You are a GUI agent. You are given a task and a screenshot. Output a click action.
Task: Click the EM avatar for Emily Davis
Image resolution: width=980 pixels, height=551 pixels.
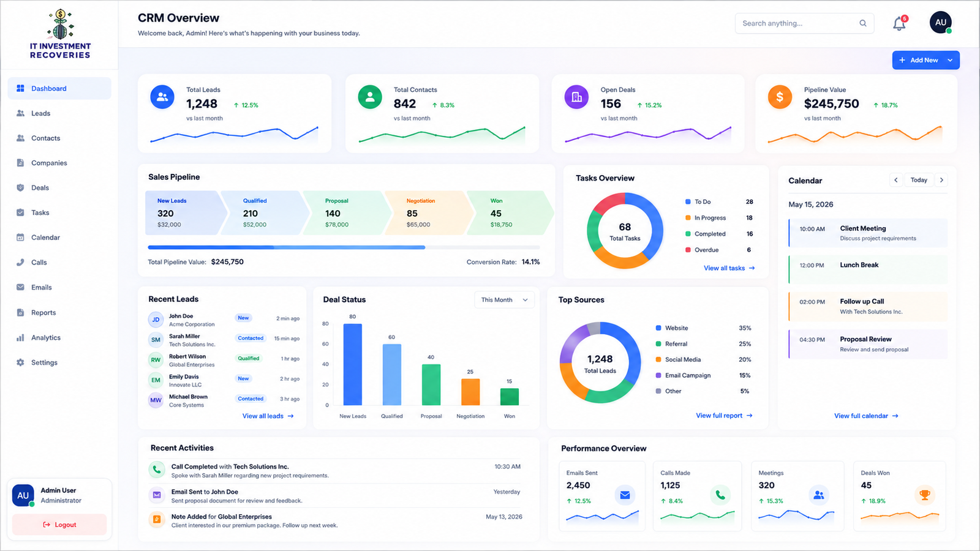(156, 380)
